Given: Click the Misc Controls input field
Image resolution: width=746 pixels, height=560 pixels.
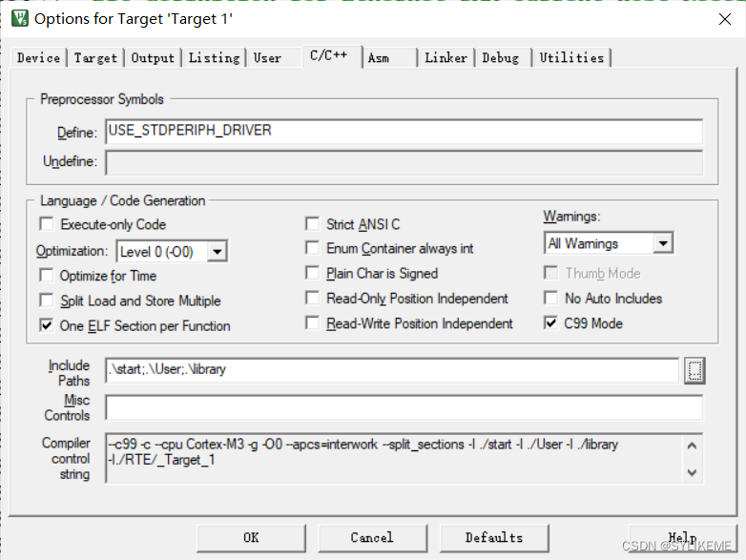Looking at the screenshot, I should click(x=404, y=407).
